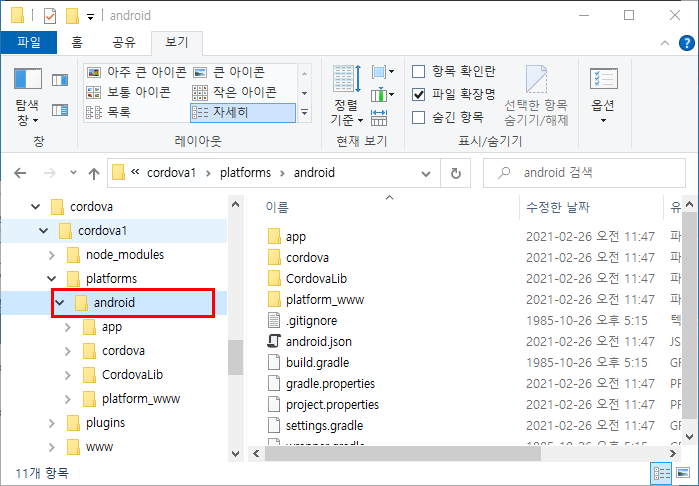Select details (자세히) layout

(x=243, y=112)
